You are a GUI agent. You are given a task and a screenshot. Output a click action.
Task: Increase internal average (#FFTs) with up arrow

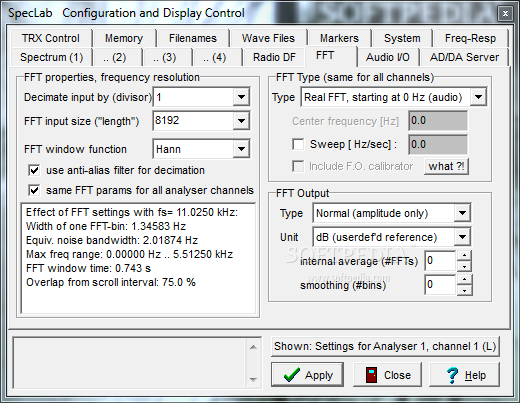(464, 255)
